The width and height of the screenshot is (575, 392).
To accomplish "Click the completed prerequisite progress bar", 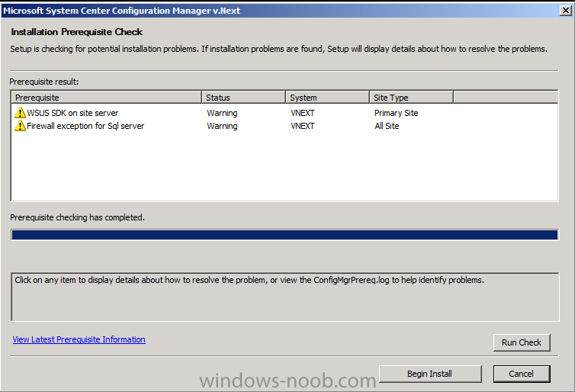I will tap(284, 235).
